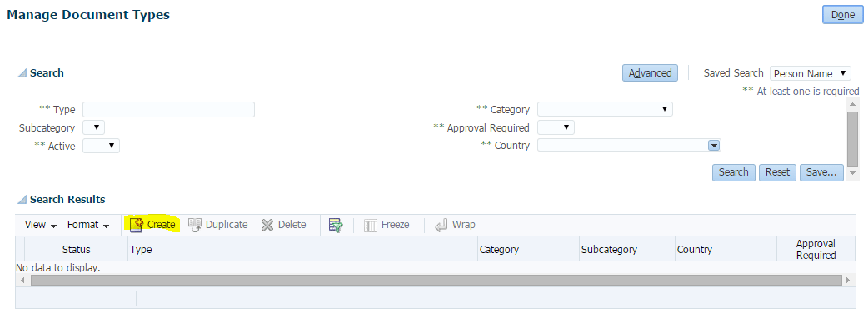Open the Format menu
Image resolution: width=868 pixels, height=313 pixels.
(88, 225)
